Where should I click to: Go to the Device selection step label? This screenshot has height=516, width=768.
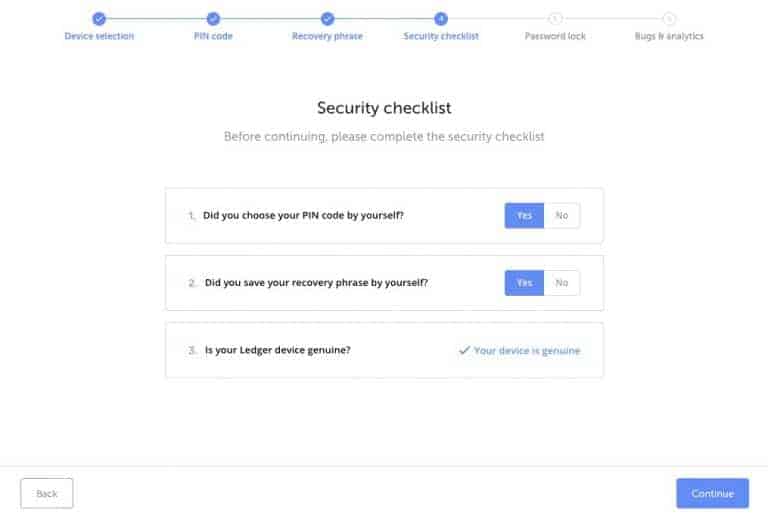(x=99, y=36)
